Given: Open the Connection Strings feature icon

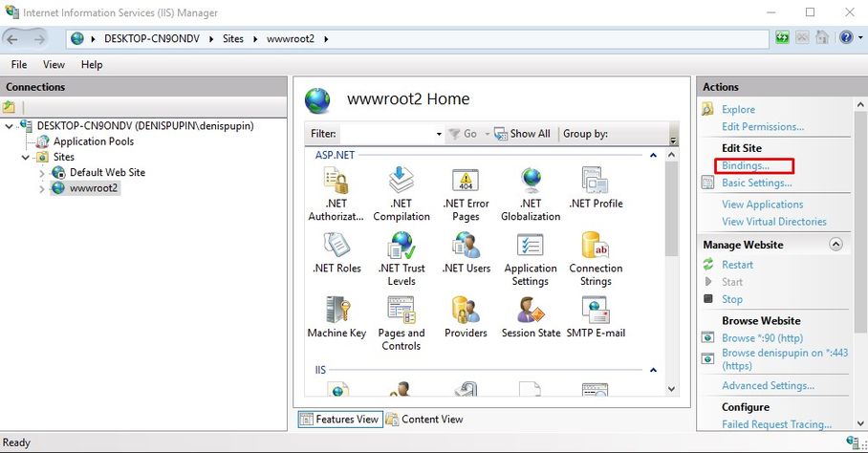Looking at the screenshot, I should click(596, 258).
